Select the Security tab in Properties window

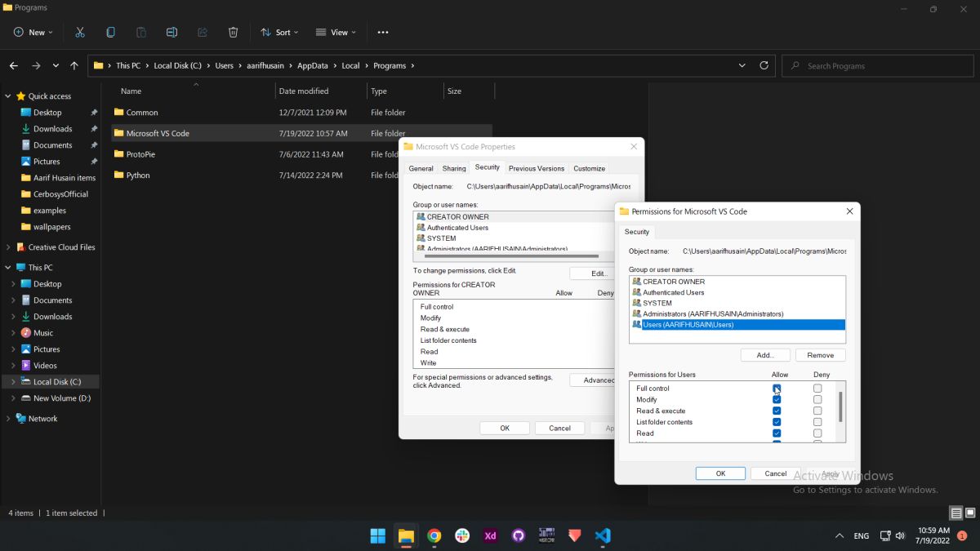pos(487,167)
